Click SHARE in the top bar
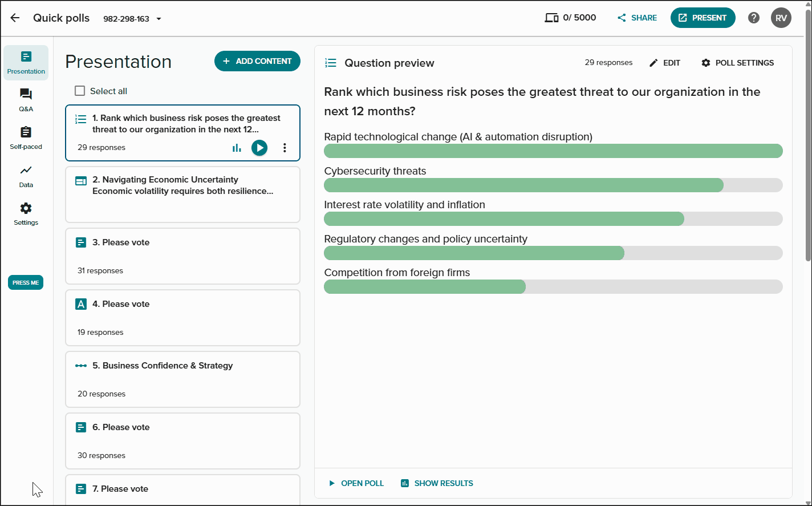Image resolution: width=812 pixels, height=506 pixels. point(637,18)
